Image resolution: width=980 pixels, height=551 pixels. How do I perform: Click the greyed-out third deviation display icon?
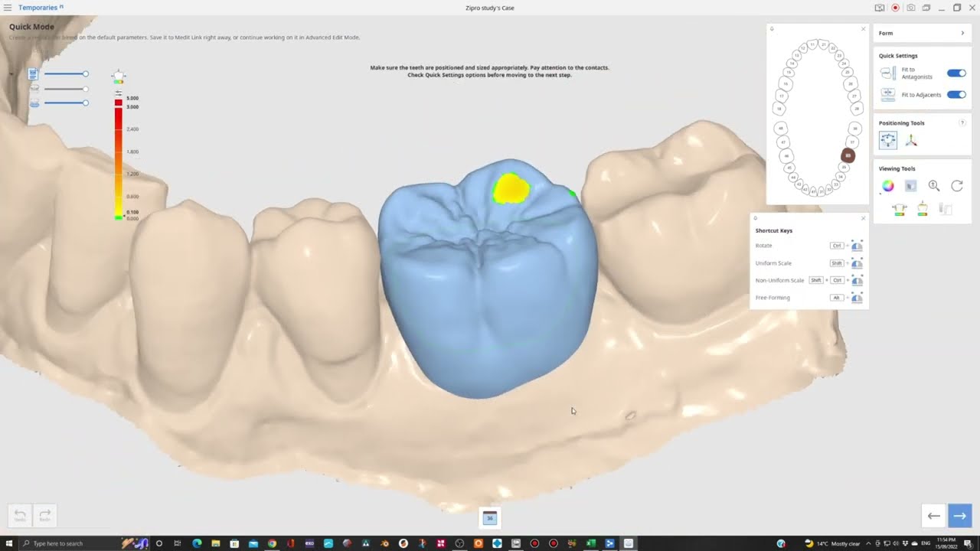pyautogui.click(x=946, y=209)
